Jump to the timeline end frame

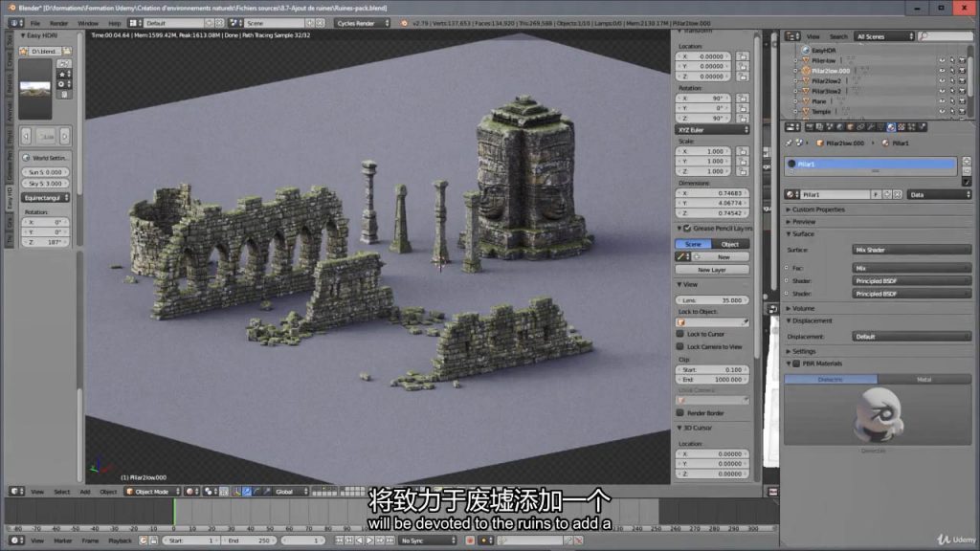(390, 540)
